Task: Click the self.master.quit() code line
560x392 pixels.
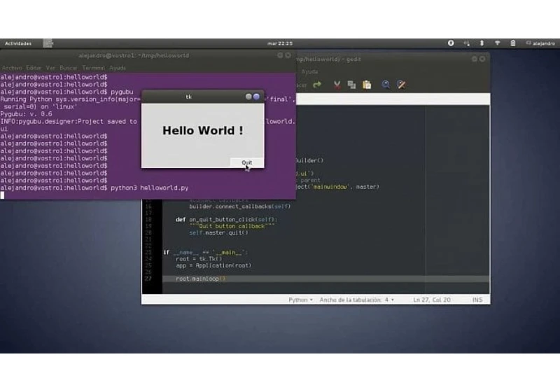Action: coord(218,233)
